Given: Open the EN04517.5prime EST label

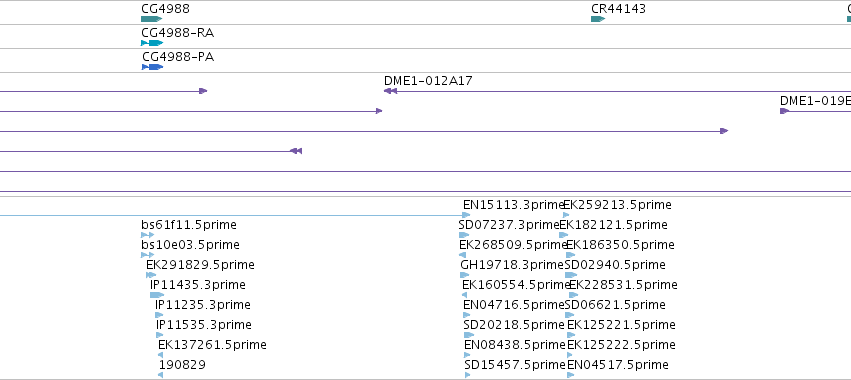Looking at the screenshot, I should click(618, 365).
